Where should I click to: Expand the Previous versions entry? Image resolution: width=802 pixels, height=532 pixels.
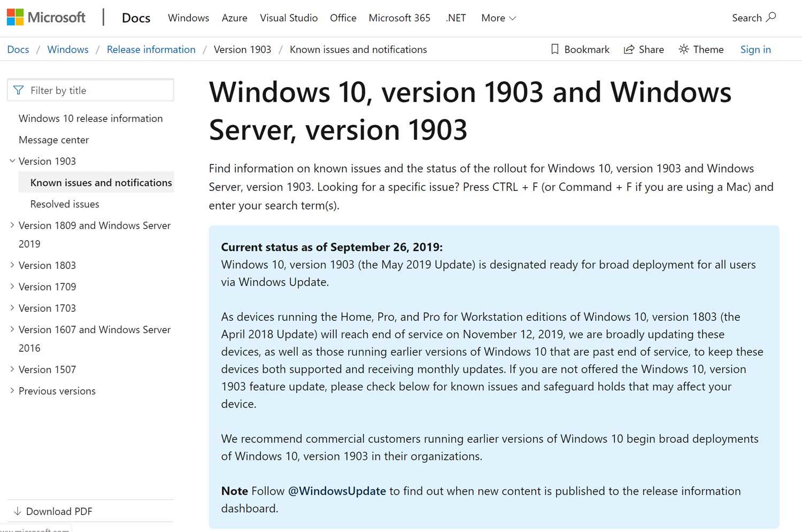(12, 390)
